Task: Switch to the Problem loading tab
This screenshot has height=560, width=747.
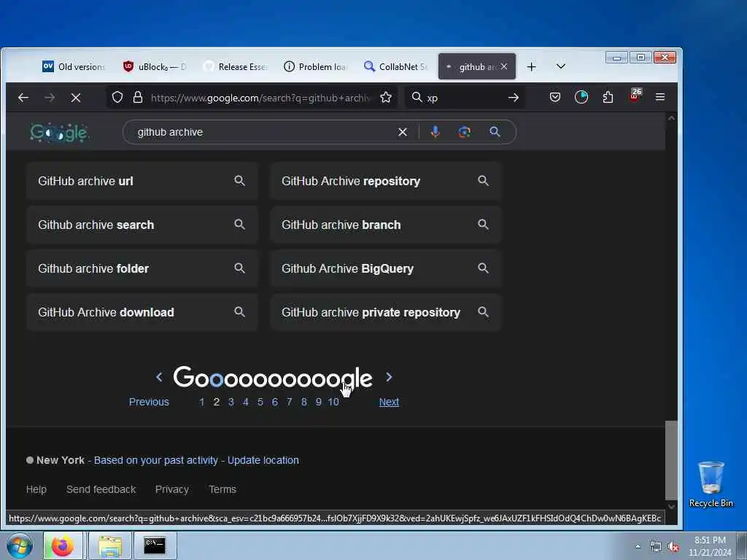Action: [315, 66]
